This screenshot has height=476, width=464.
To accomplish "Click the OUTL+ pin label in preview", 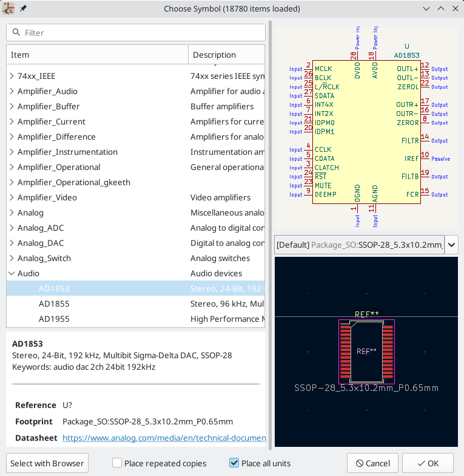I will tap(408, 69).
